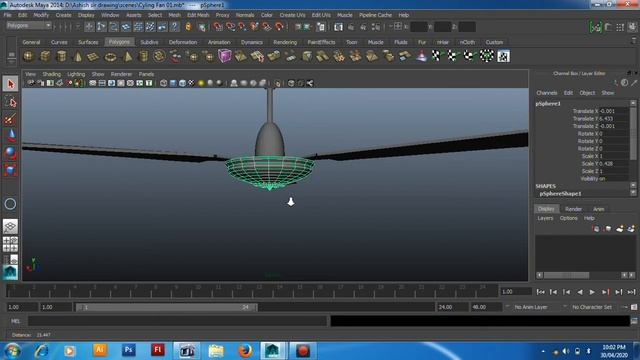The height and width of the screenshot is (360, 640).
Task: Switch to the Surfaces shelf tab
Action: click(88, 42)
